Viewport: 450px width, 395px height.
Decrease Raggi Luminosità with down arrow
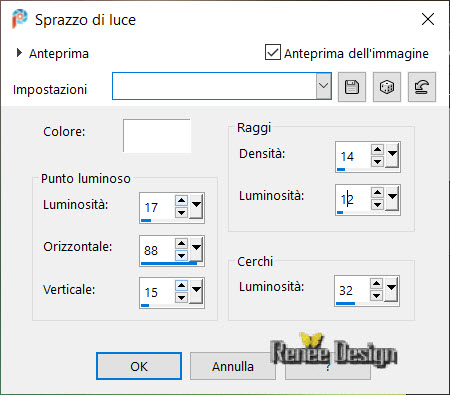377,204
